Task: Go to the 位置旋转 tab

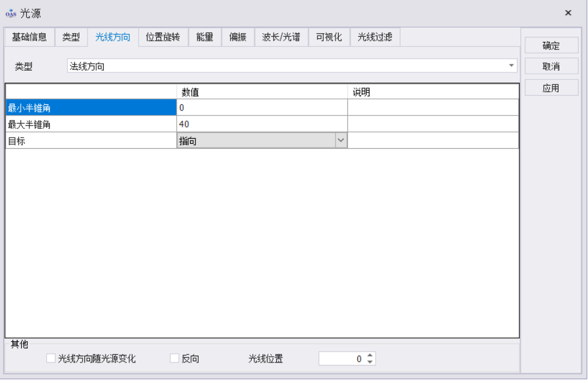Action: 163,37
